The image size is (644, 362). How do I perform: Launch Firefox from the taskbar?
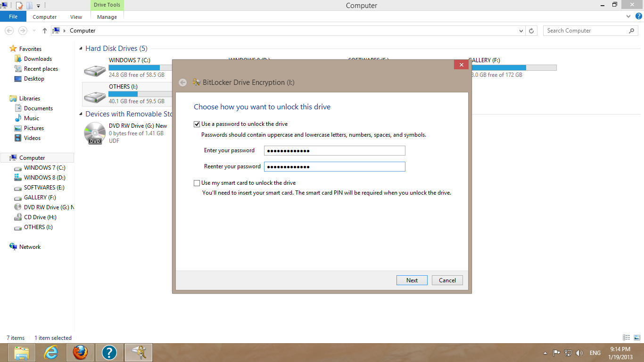click(x=80, y=353)
